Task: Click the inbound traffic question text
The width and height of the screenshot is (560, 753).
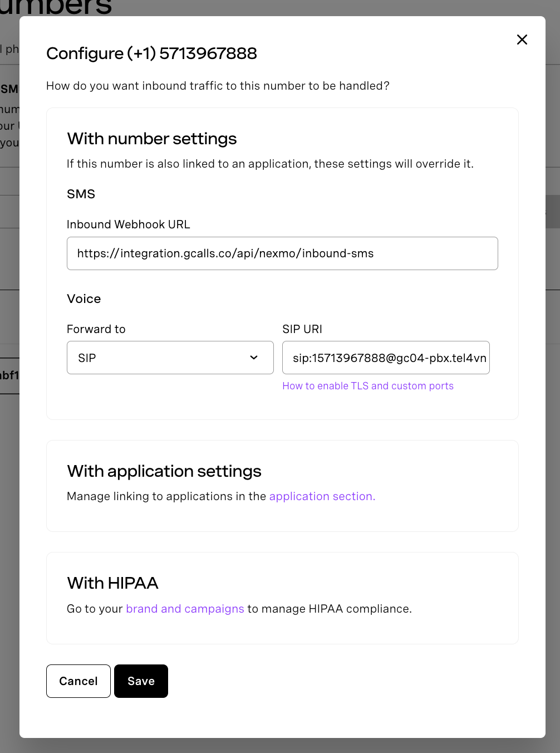Action: pyautogui.click(x=218, y=86)
